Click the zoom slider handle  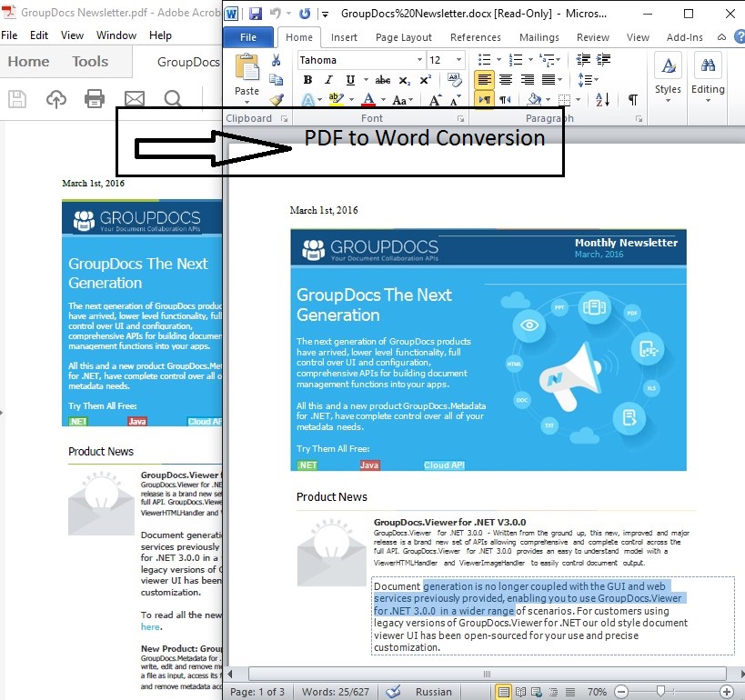pyautogui.click(x=660, y=691)
